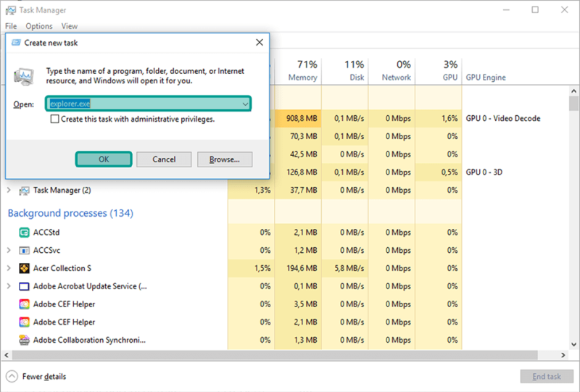Minimize the Task Manager window
580x392 pixels.
(506, 10)
